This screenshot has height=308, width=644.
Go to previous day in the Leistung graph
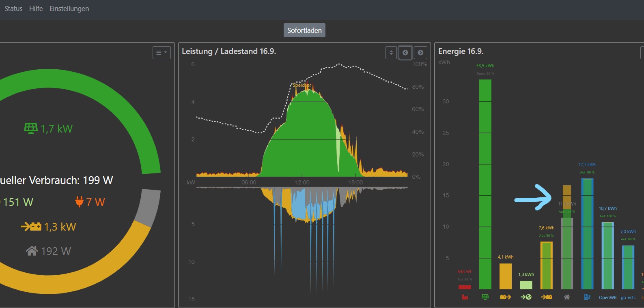tap(405, 53)
